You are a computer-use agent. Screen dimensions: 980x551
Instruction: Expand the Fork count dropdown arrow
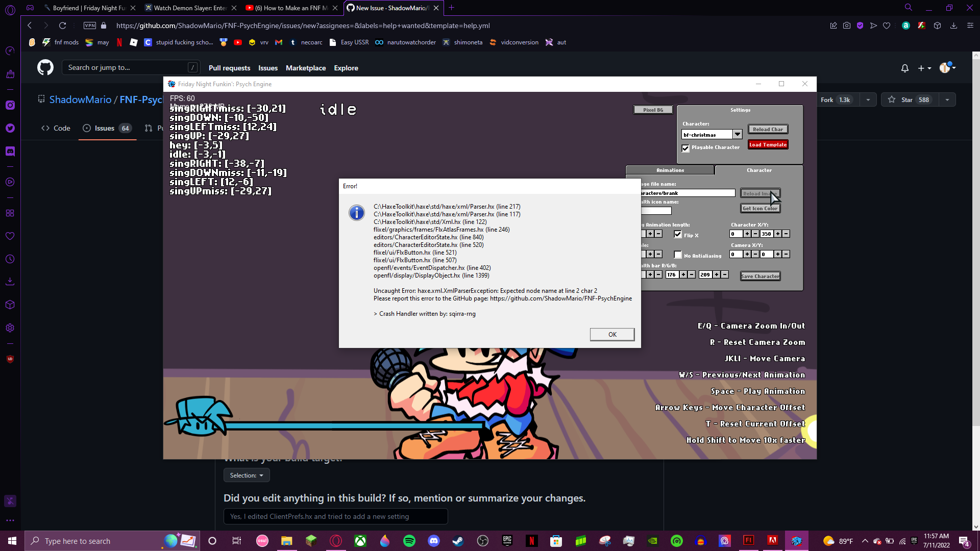coord(868,99)
